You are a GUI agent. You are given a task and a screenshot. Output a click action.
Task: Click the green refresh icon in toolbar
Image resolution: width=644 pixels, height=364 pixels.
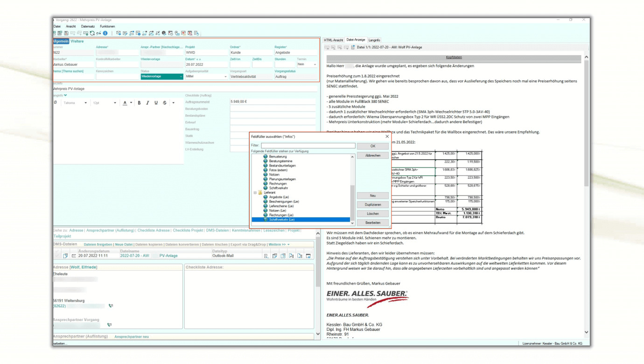92,33
